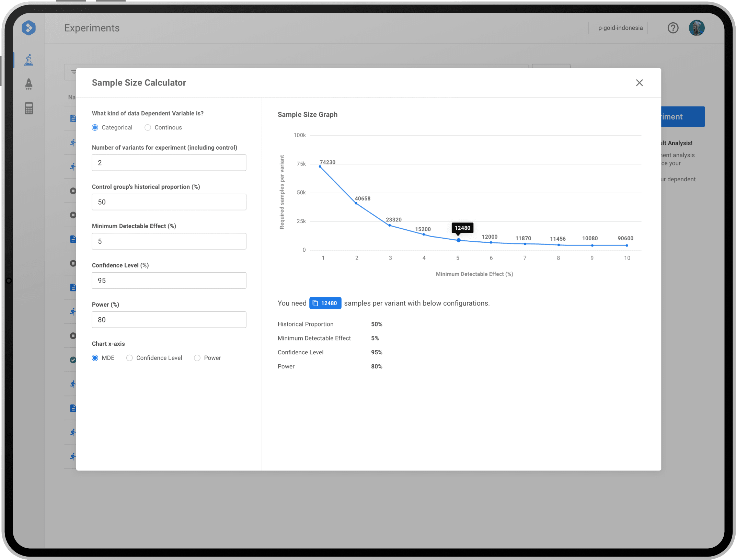The width and height of the screenshot is (736, 560).
Task: Click the Sample Size Graph heading
Action: (307, 115)
